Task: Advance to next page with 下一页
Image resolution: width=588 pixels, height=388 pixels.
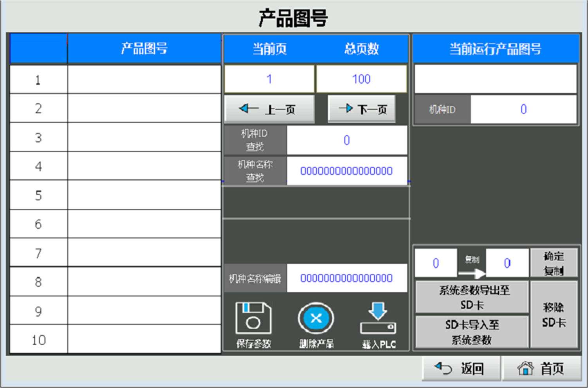Action: tap(362, 109)
